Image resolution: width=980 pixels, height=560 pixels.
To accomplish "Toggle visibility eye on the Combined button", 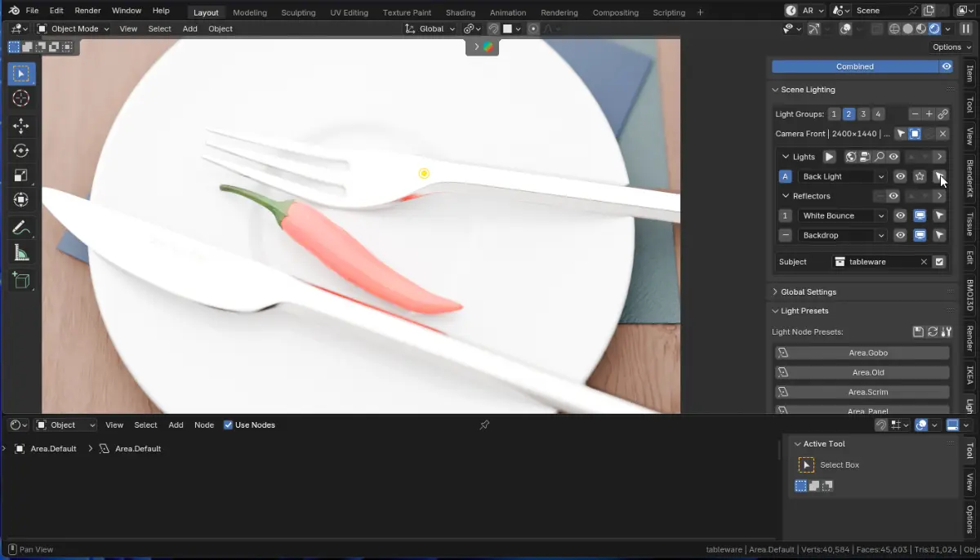I will [x=947, y=67].
